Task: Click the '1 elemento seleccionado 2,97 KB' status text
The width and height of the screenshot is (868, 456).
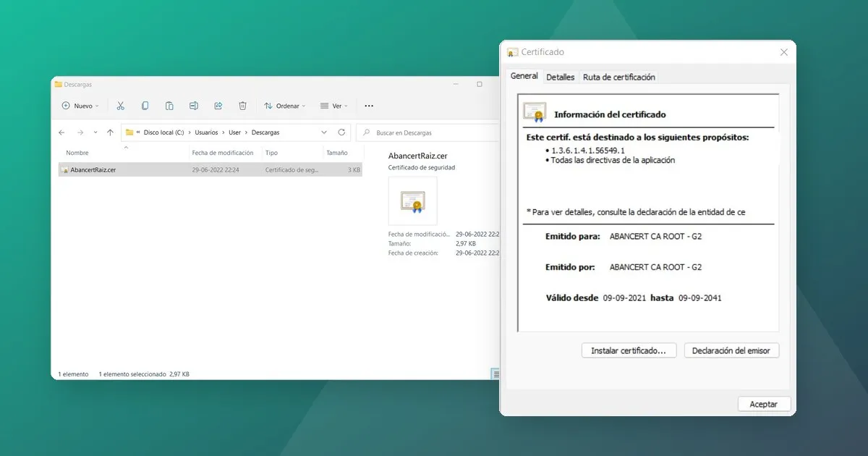Action: (x=144, y=374)
